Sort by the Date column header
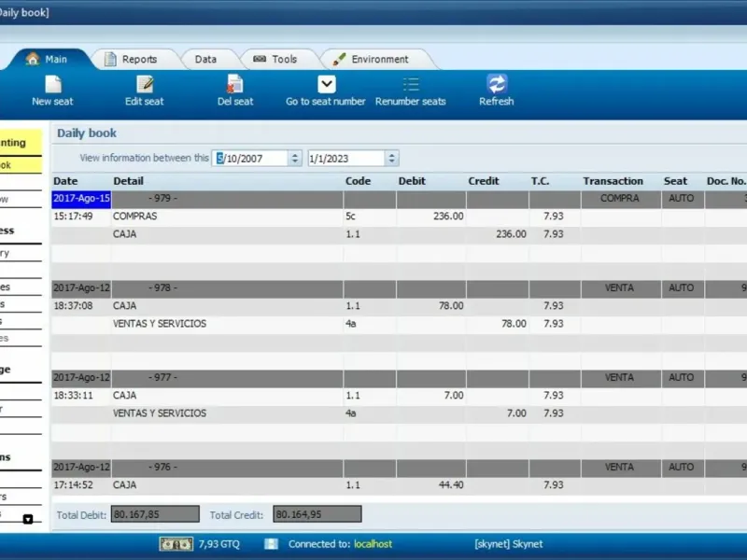This screenshot has width=747, height=560. (x=65, y=181)
